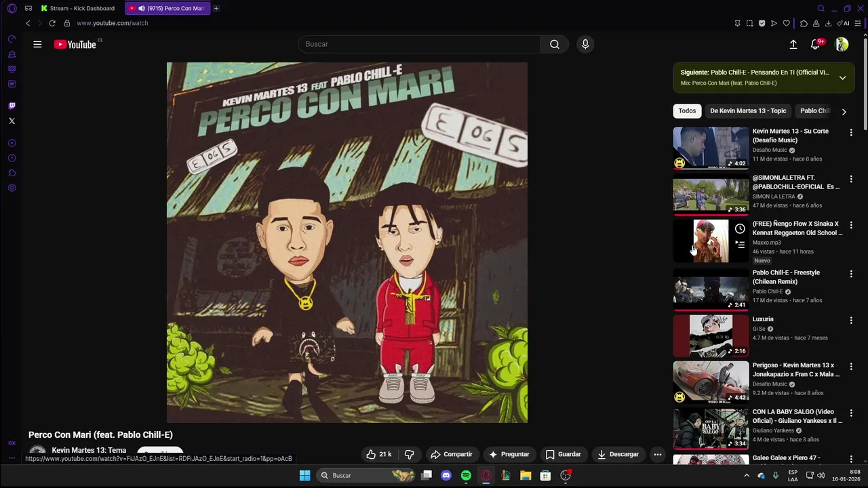Open Perigoso video title link
This screenshot has height=488, width=868.
point(795,369)
